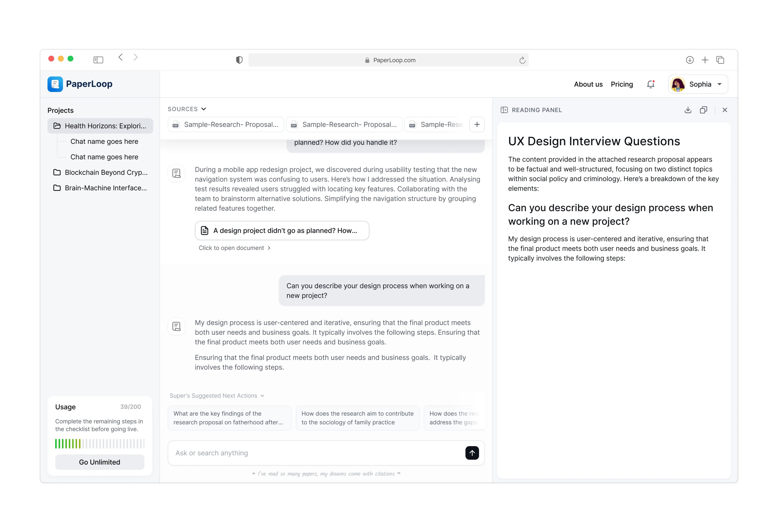Open the Pricing page
This screenshot has height=532, width=778.
622,84
